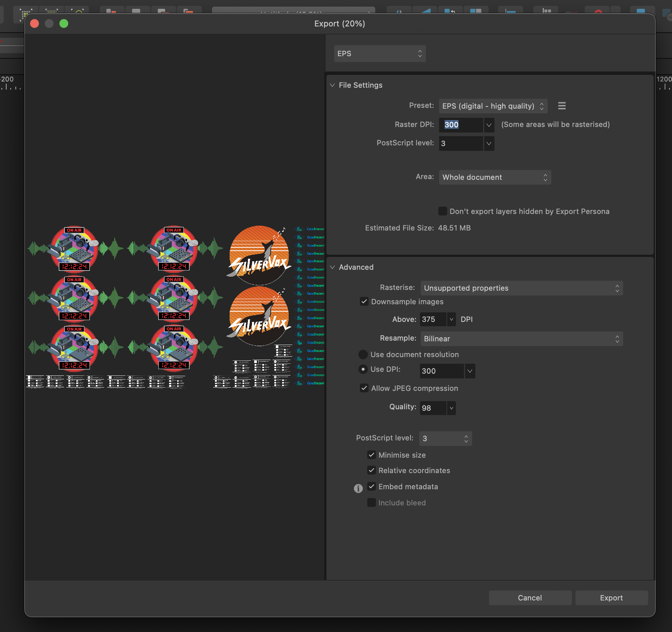The image size is (672, 632).
Task: Expand the Raster DPI dropdown arrow
Action: click(x=489, y=125)
